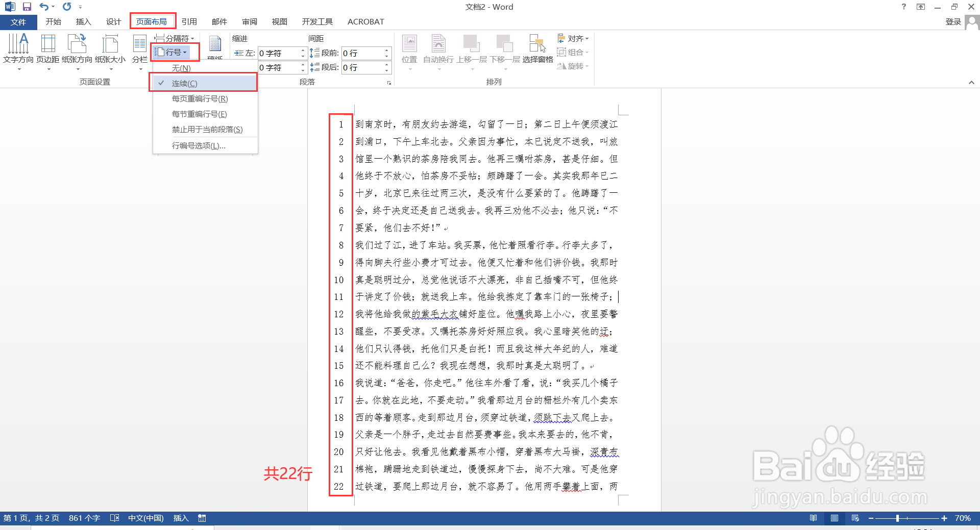Switch to References (引用) tab
The image size is (980, 530).
[189, 22]
